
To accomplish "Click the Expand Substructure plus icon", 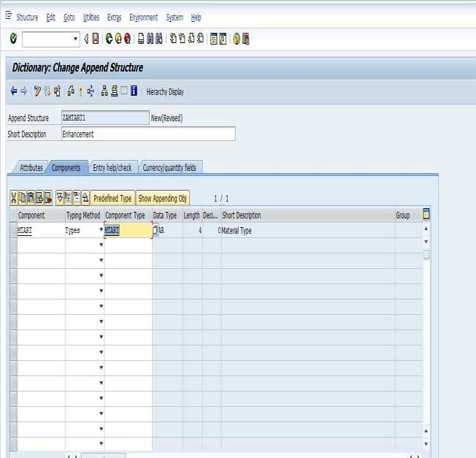I will pos(69,198).
